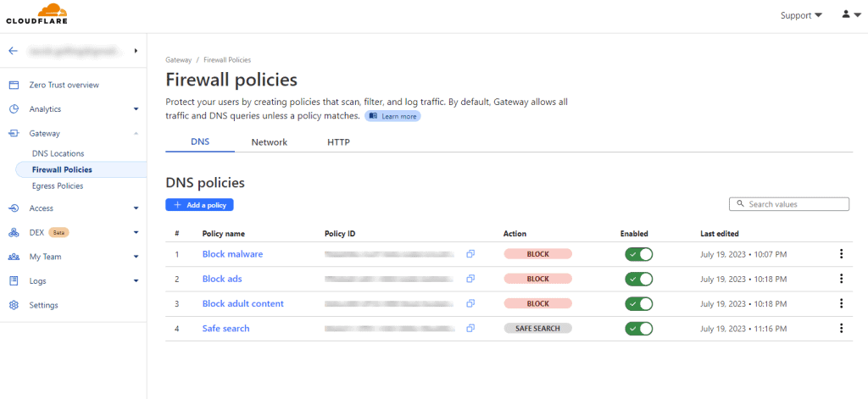
Task: Click the Gateway sidebar icon
Action: [x=14, y=133]
